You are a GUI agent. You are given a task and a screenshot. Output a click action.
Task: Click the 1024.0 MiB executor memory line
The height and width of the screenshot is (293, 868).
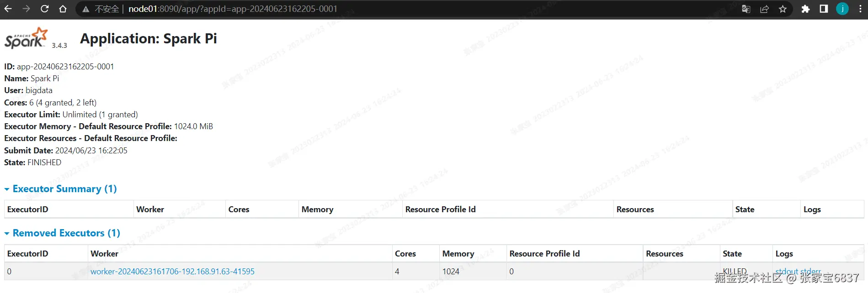(108, 126)
